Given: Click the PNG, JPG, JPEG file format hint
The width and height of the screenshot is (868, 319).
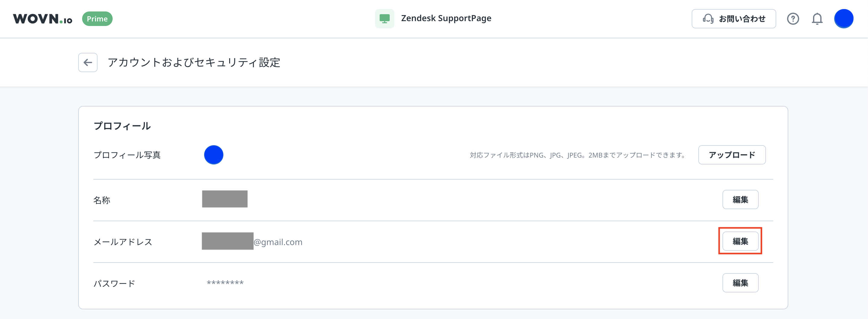Looking at the screenshot, I should pyautogui.click(x=578, y=155).
